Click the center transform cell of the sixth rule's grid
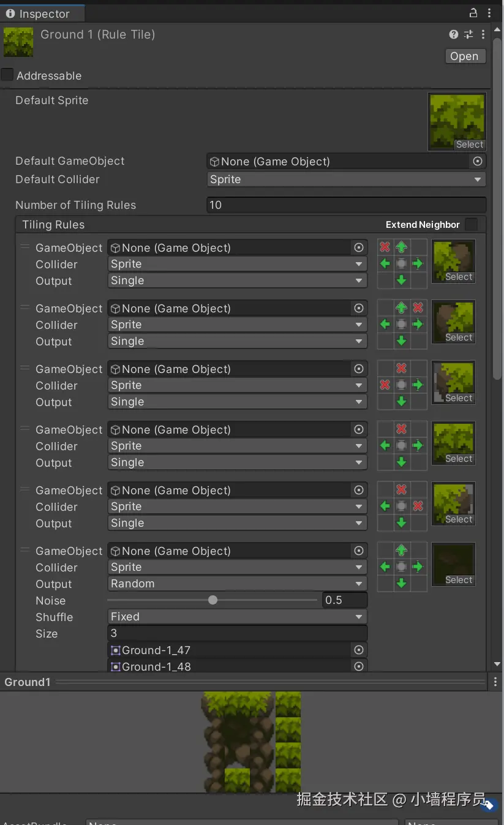The height and width of the screenshot is (825, 504). pos(401,567)
